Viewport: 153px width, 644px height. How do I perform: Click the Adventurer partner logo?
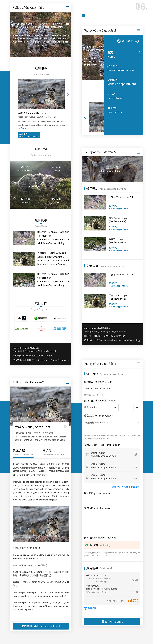click(41, 329)
